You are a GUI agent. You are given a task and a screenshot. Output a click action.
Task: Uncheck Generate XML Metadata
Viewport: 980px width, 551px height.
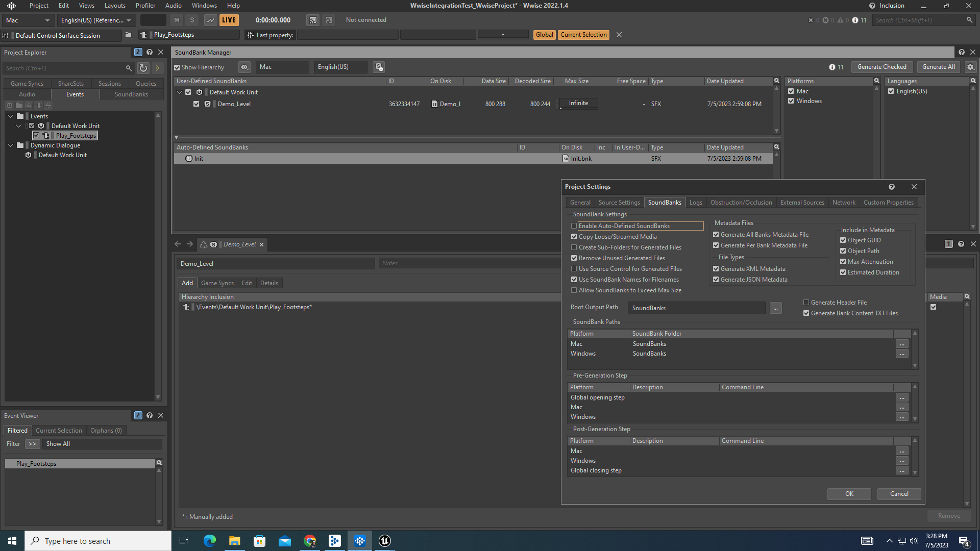[716, 269]
